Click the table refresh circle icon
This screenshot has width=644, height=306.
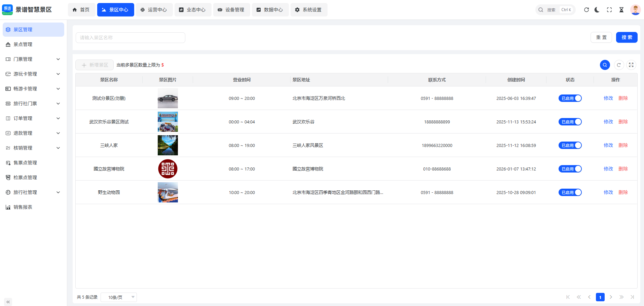(619, 65)
